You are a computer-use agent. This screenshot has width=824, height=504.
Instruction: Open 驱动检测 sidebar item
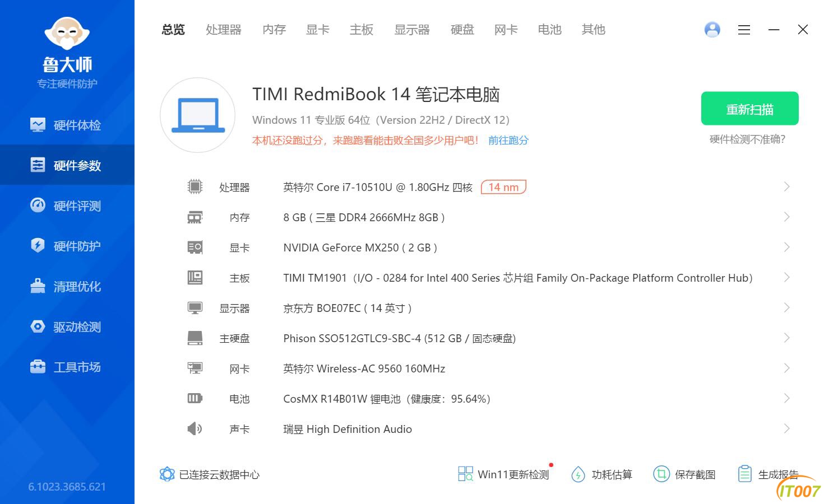click(x=67, y=326)
